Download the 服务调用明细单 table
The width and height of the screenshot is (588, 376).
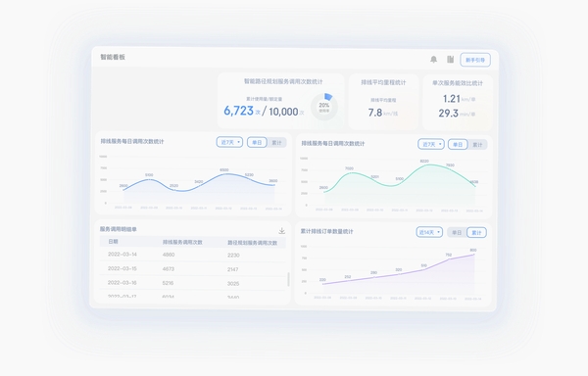click(281, 231)
